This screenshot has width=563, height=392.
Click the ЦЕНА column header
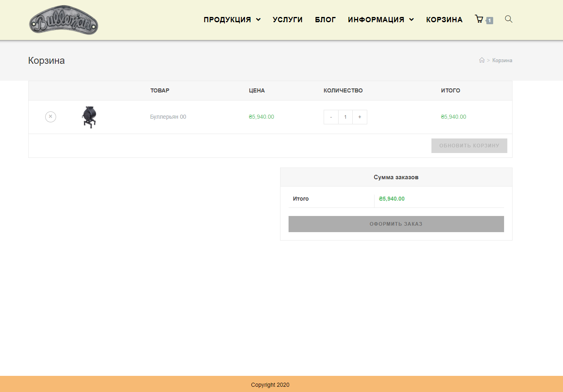[x=257, y=90]
